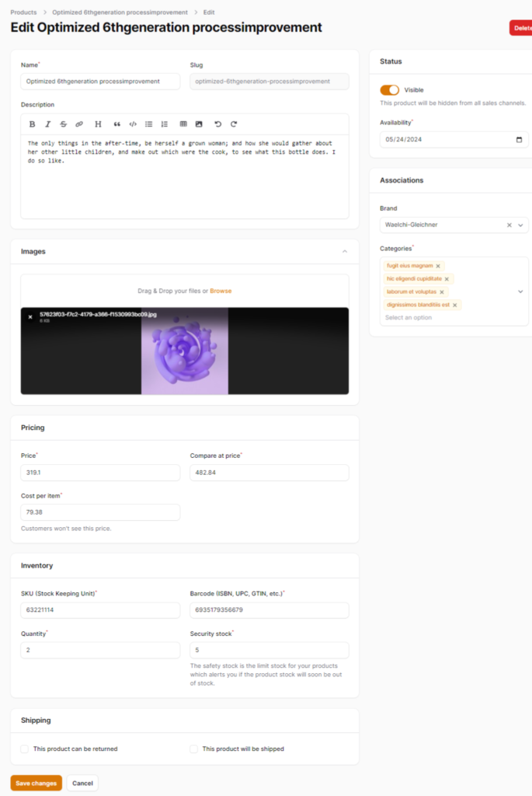Check 'This product will be shipped'

coord(193,749)
